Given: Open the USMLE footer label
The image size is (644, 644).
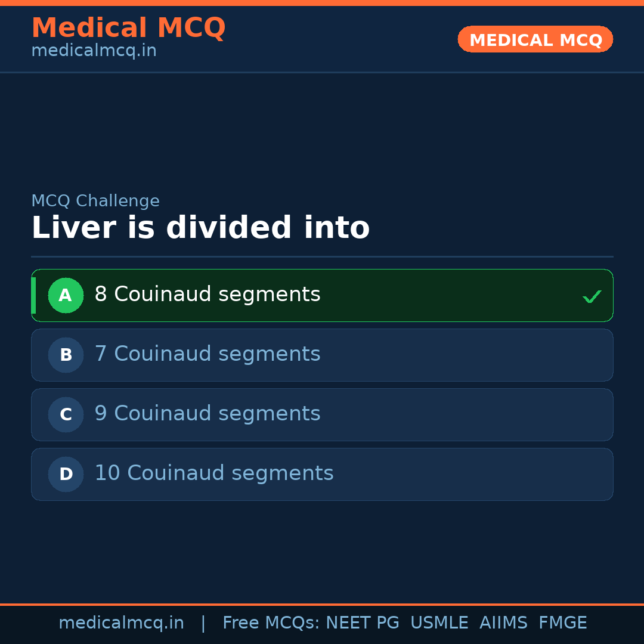Looking at the screenshot, I should coord(439,623).
